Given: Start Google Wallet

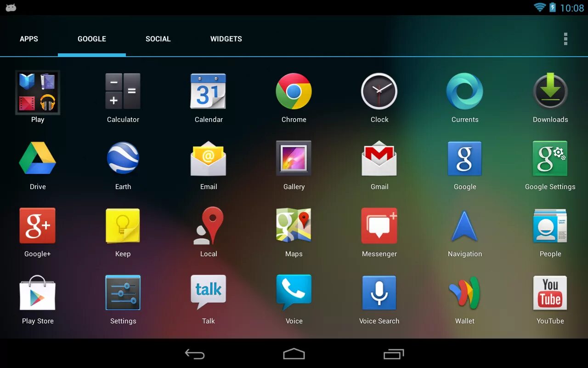Looking at the screenshot, I should pos(464,293).
